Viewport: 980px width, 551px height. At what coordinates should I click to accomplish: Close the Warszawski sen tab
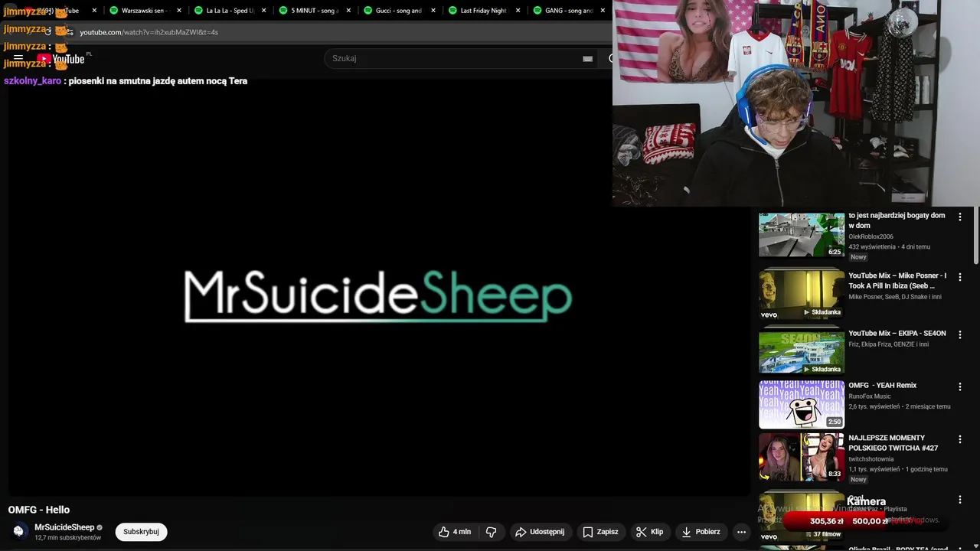179,11
